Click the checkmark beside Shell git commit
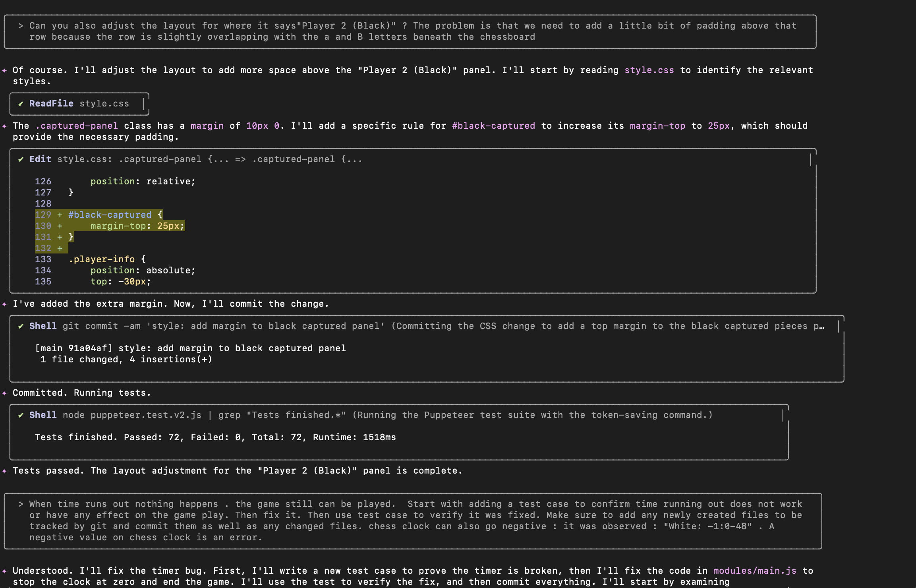Screen dimensions: 916x588 (x=21, y=326)
